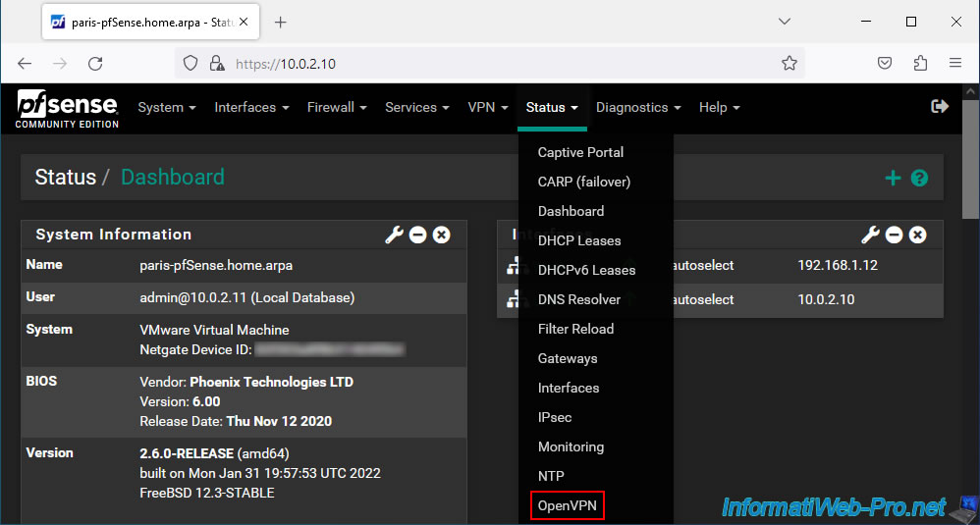Click the pfSense Community Edition logo

pos(67,109)
